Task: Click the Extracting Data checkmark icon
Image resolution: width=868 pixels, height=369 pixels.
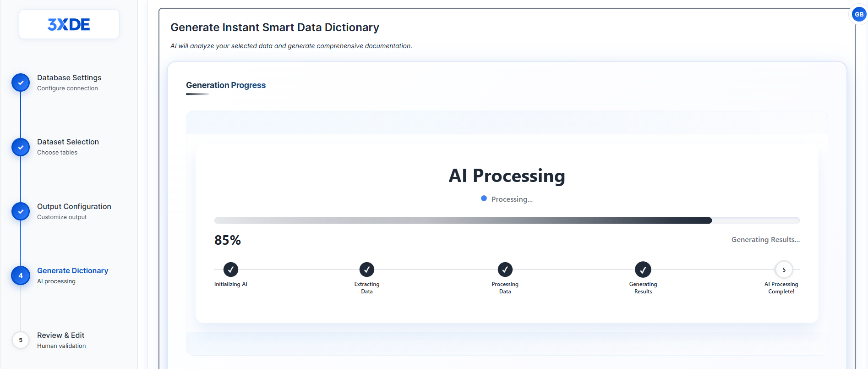Action: click(367, 270)
